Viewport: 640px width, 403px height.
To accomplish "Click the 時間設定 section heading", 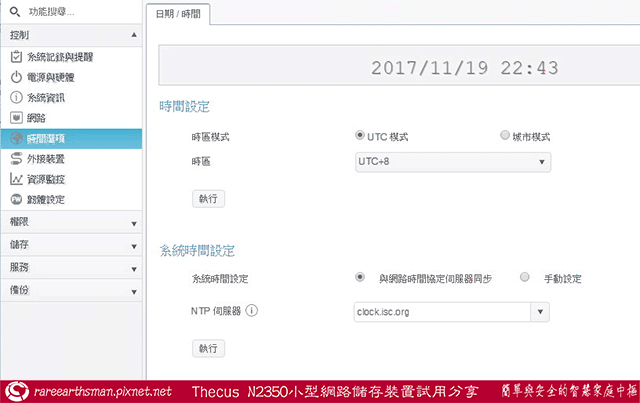I will [184, 107].
